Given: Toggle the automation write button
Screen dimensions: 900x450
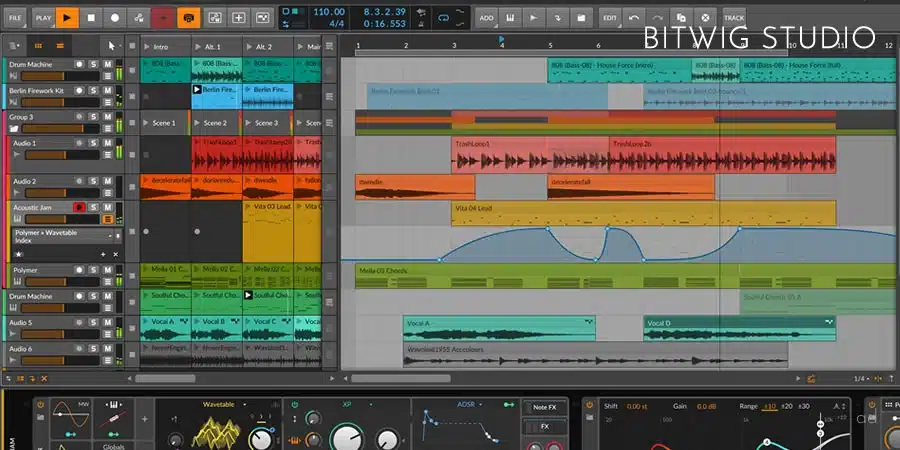Looking at the screenshot, I should (138, 18).
